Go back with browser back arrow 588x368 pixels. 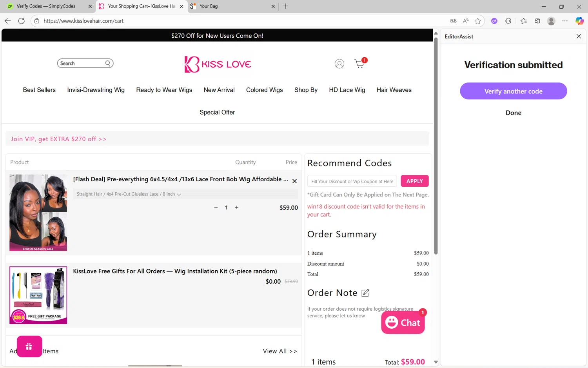click(x=7, y=21)
